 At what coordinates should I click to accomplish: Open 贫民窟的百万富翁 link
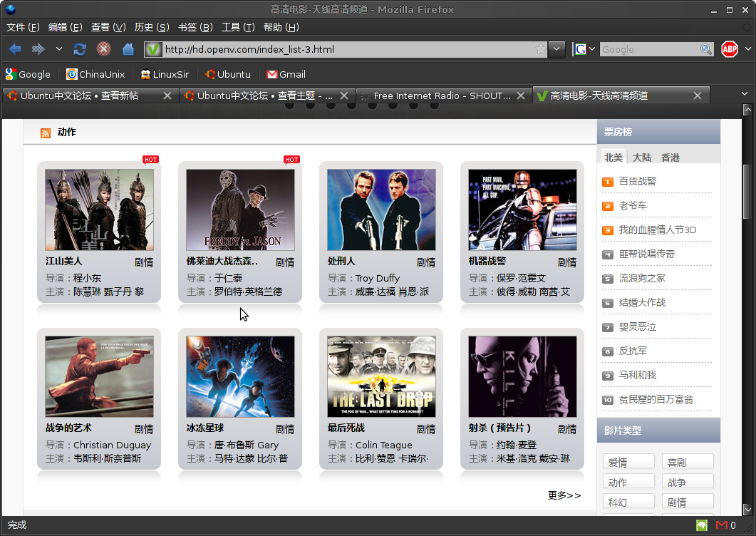[656, 399]
